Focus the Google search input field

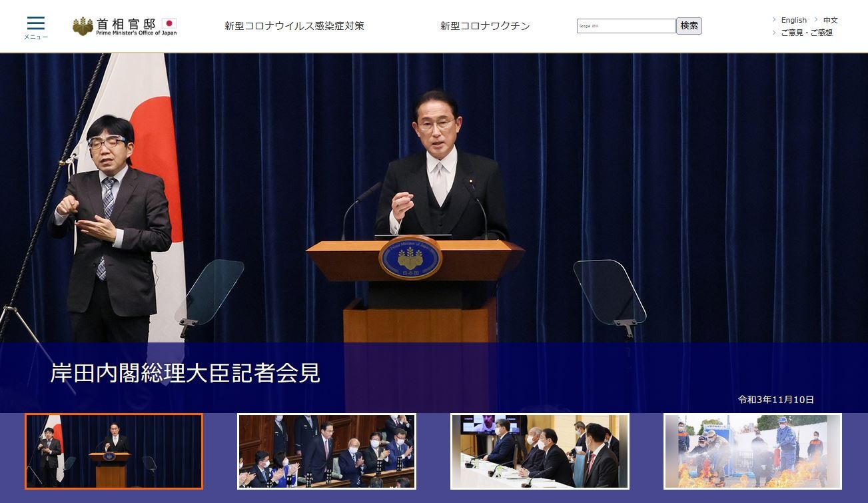(626, 26)
